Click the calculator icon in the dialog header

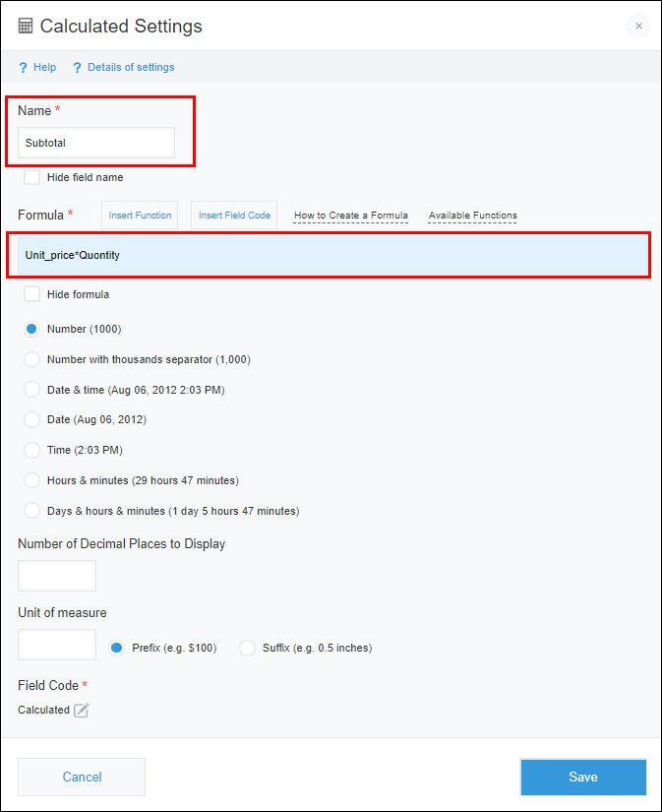point(24,26)
